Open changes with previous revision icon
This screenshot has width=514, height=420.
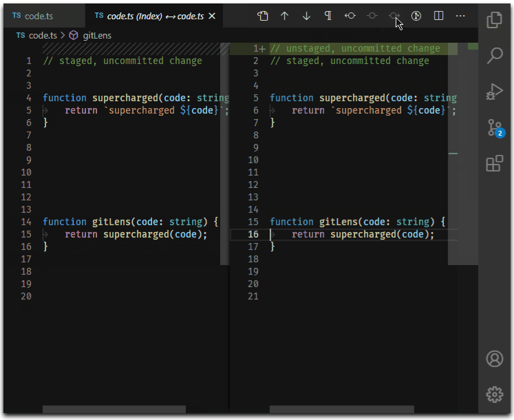pyautogui.click(x=350, y=16)
